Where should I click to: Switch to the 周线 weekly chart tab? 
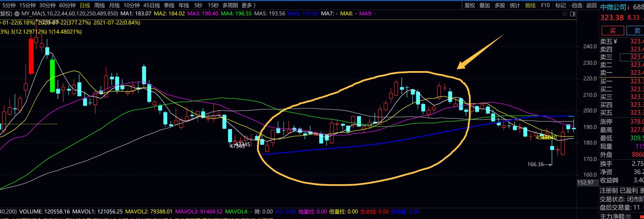pos(100,5)
